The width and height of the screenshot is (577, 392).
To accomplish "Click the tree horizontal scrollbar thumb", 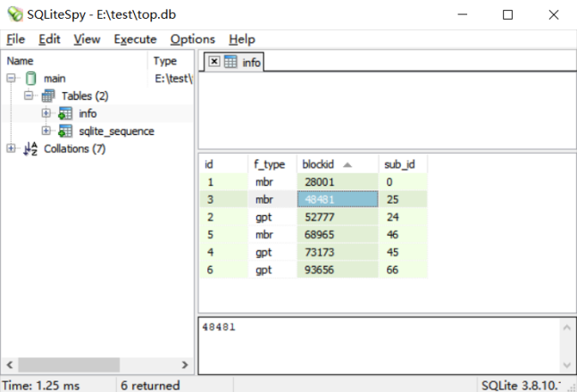I will point(69,365).
